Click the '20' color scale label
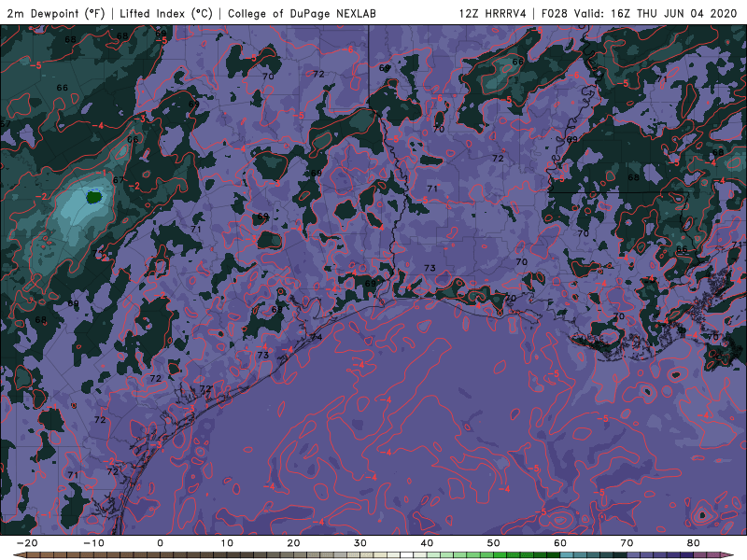This screenshot has height=560, width=747. coord(293,543)
